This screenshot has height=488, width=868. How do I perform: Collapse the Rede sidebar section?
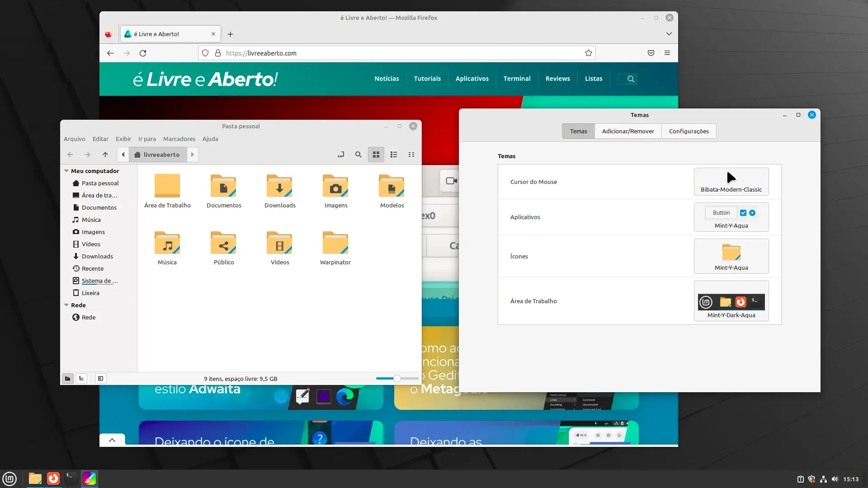[66, 305]
